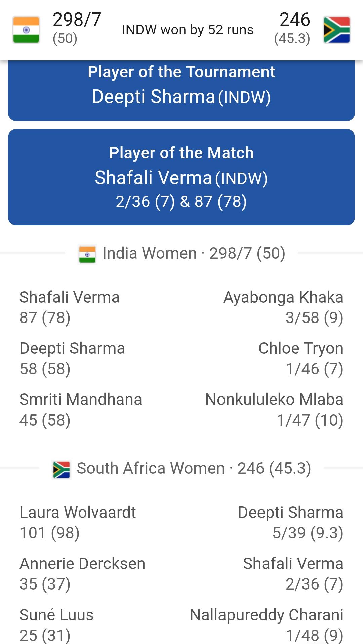Screen dimensions: 363x644
Task: Open Nallapureddy Charani's bowling entry
Action: (267, 624)
